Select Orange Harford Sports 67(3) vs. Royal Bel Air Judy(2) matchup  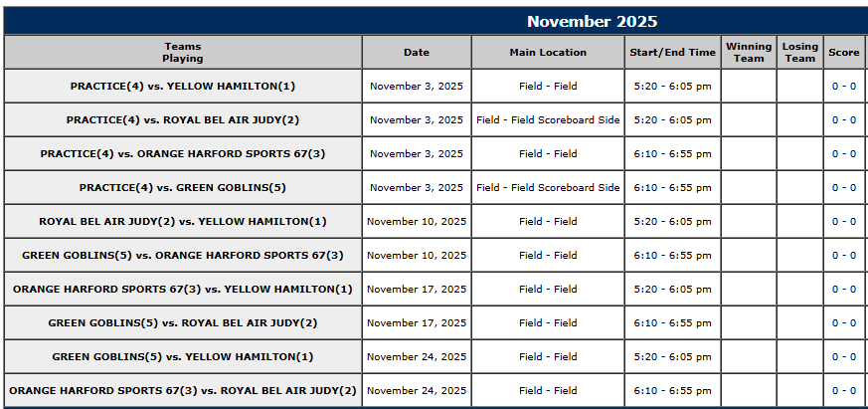pos(183,391)
